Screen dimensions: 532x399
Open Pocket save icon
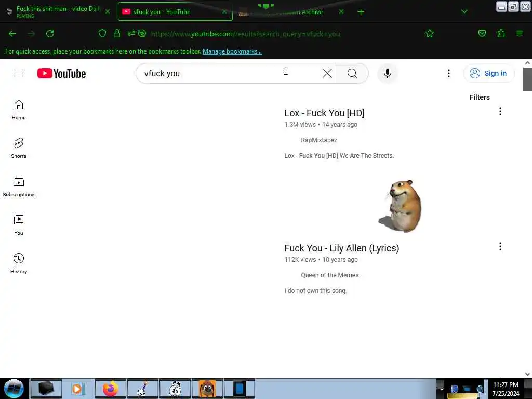click(x=482, y=33)
